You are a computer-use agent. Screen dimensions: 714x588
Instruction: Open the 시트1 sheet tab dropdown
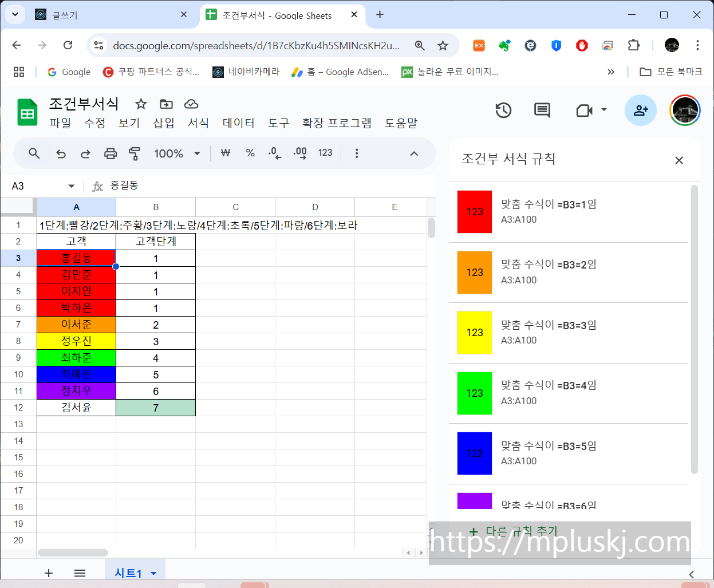click(x=152, y=573)
